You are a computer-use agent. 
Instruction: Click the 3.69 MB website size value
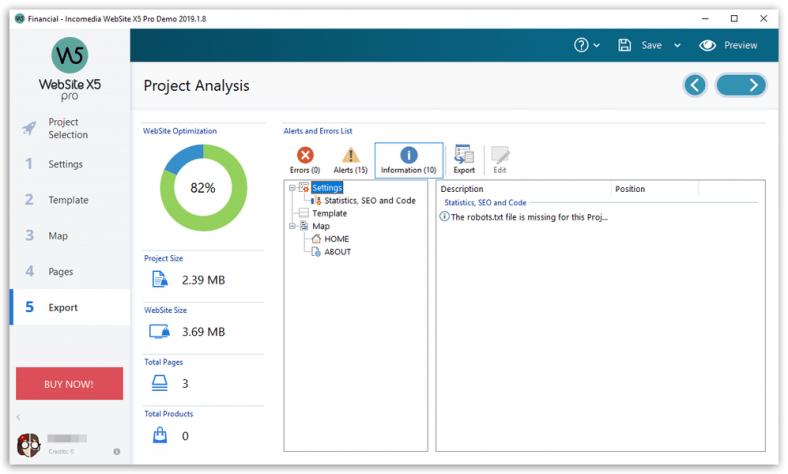point(204,332)
